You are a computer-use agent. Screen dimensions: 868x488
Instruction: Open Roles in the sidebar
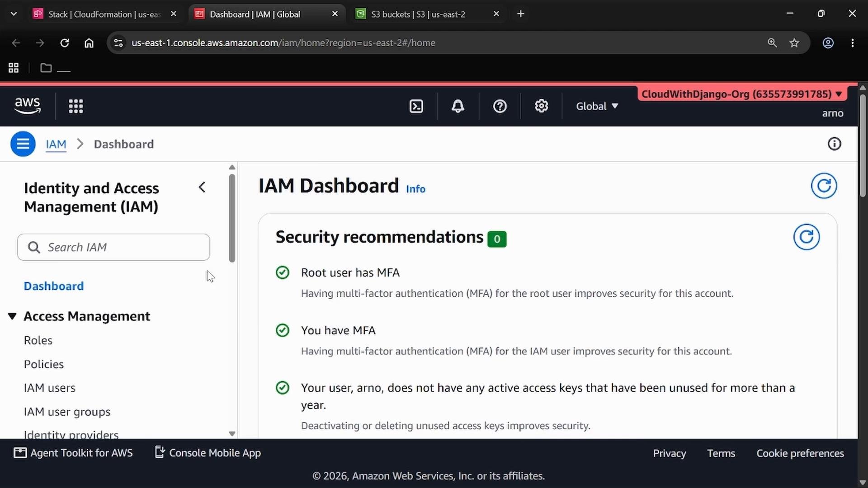38,340
